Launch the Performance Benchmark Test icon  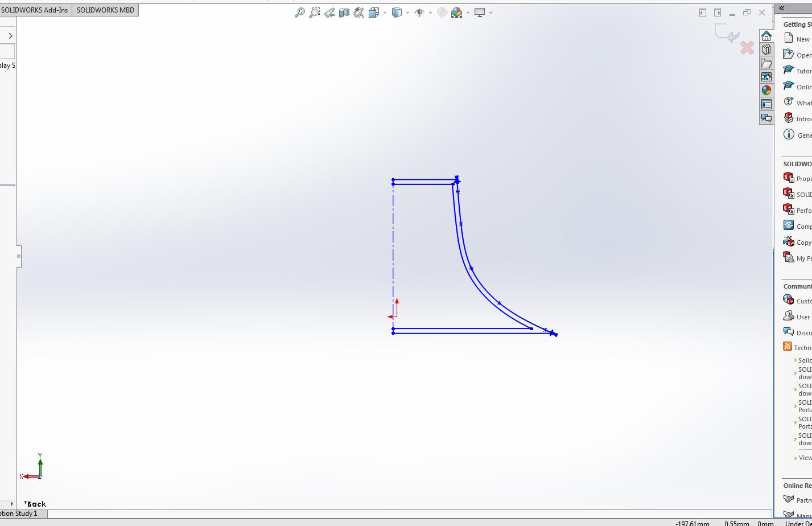[x=789, y=209]
